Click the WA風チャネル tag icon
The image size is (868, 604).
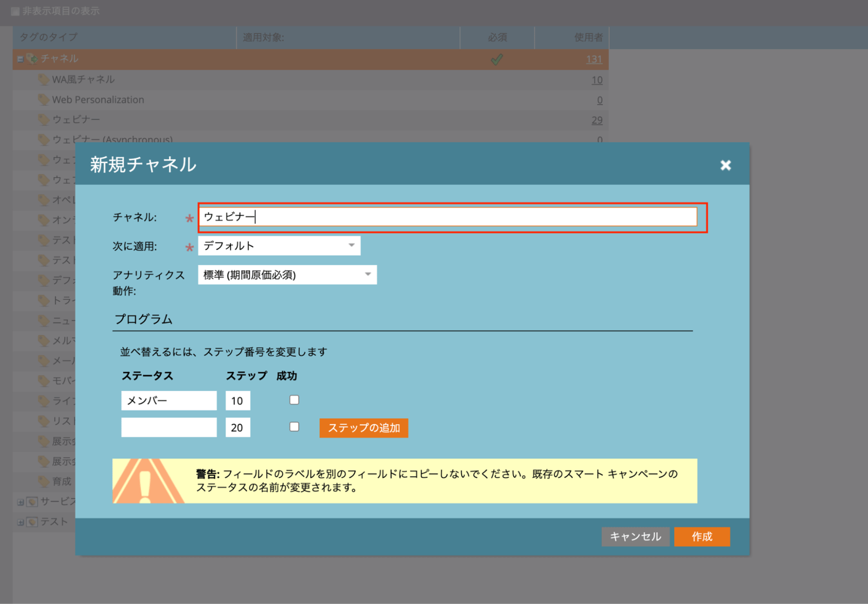[43, 79]
